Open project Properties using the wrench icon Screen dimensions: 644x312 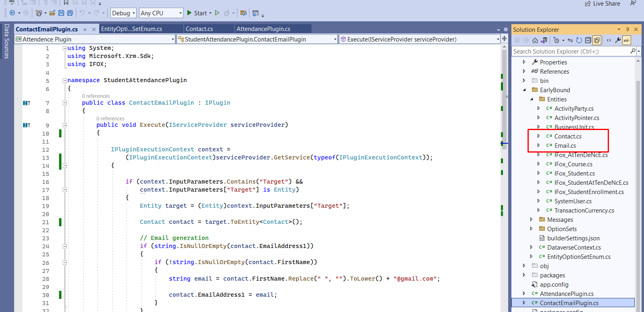click(618, 40)
